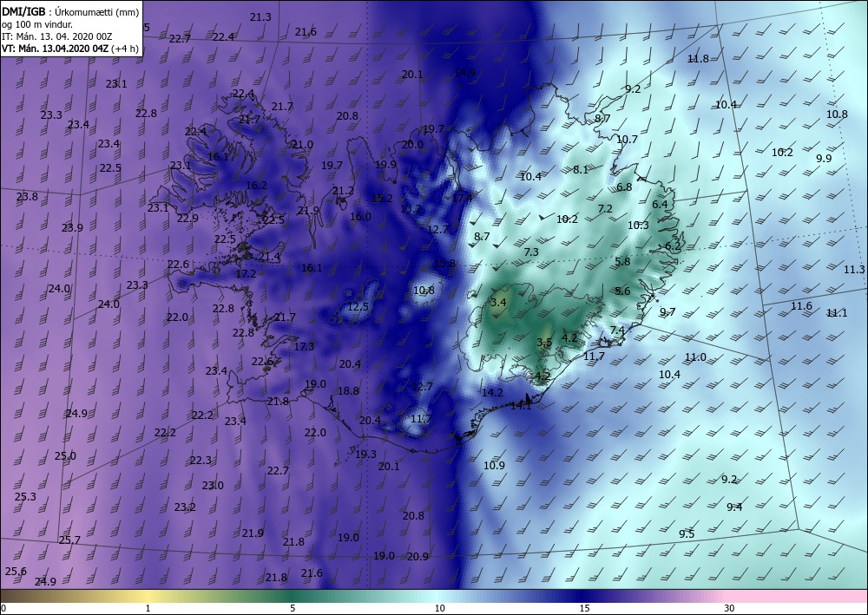Viewport: 868px width, 615px height.
Task: Click the color scale label '5'
Action: [293, 608]
